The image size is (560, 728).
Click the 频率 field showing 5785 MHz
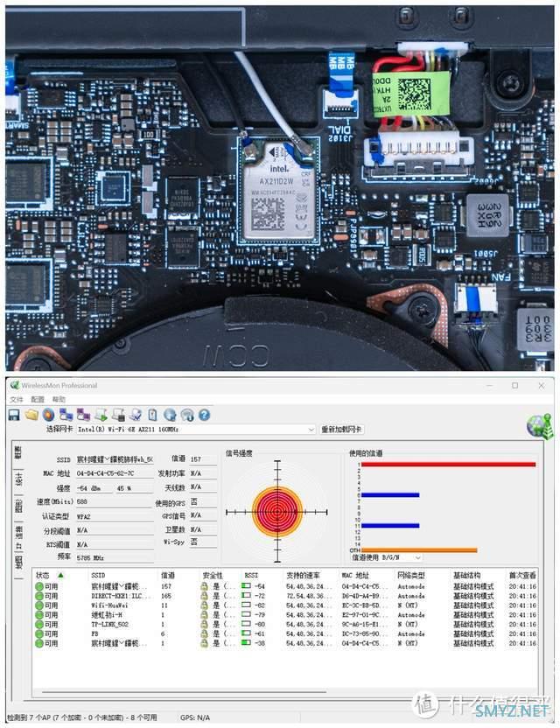[115, 557]
